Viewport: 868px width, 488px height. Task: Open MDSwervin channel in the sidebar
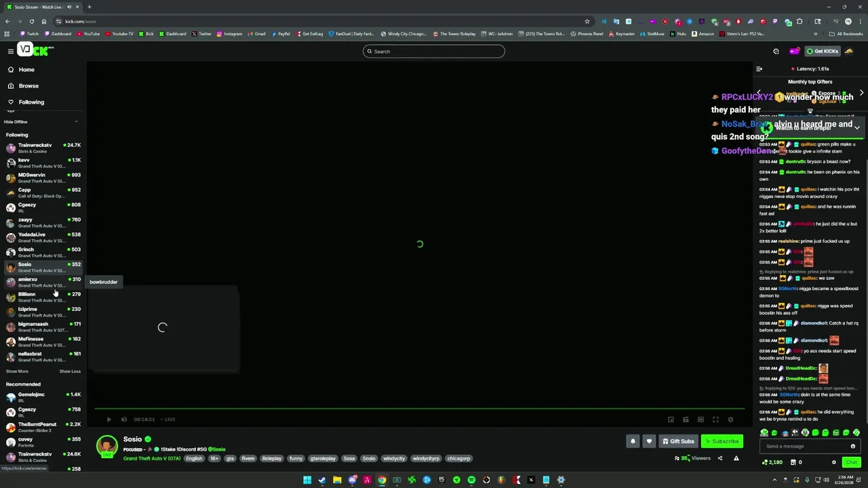click(43, 177)
